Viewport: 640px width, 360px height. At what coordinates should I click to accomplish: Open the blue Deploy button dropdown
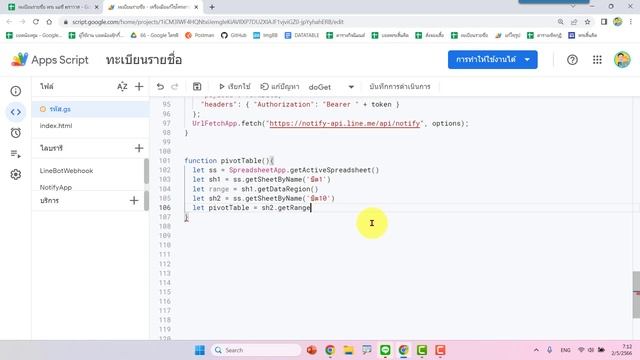(x=492, y=60)
